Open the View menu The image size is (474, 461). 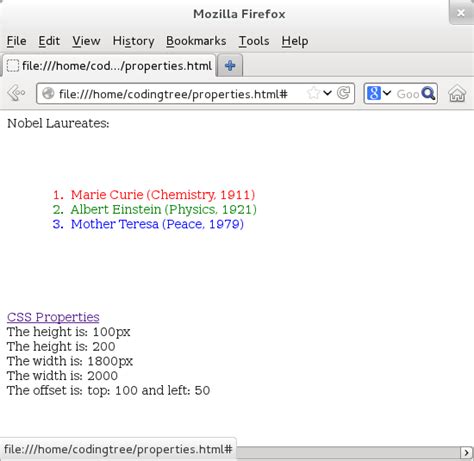pyautogui.click(x=86, y=41)
